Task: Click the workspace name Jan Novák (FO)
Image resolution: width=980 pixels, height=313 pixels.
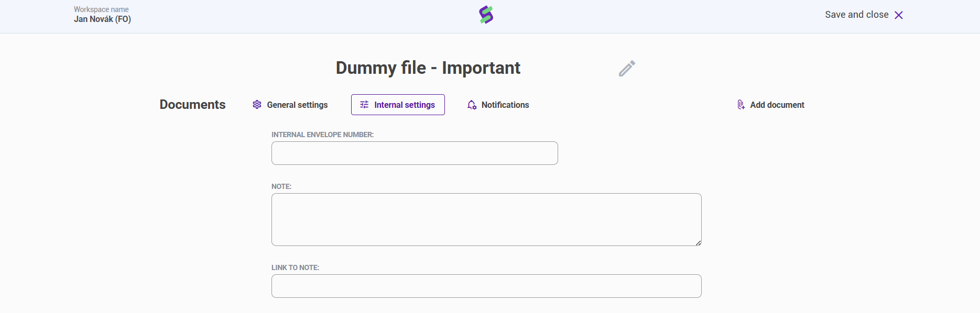Action: (x=102, y=19)
